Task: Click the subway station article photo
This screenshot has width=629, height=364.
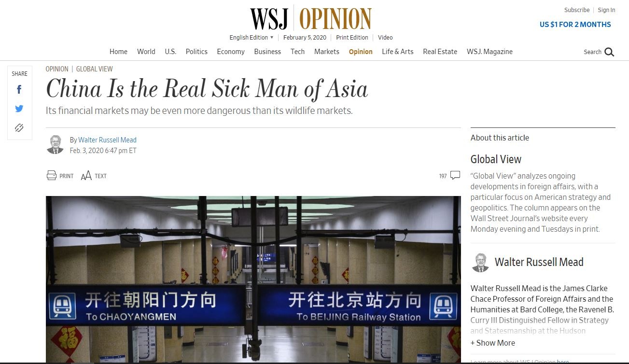Action: [253, 279]
